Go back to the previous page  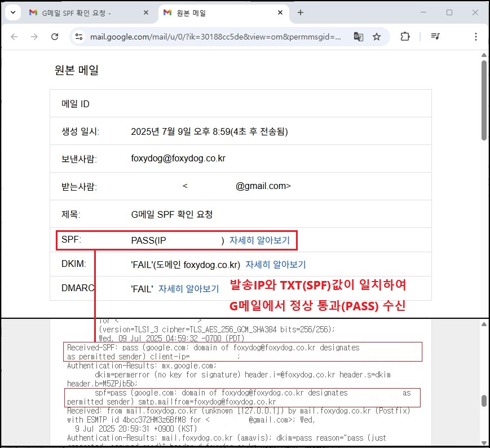pos(14,37)
